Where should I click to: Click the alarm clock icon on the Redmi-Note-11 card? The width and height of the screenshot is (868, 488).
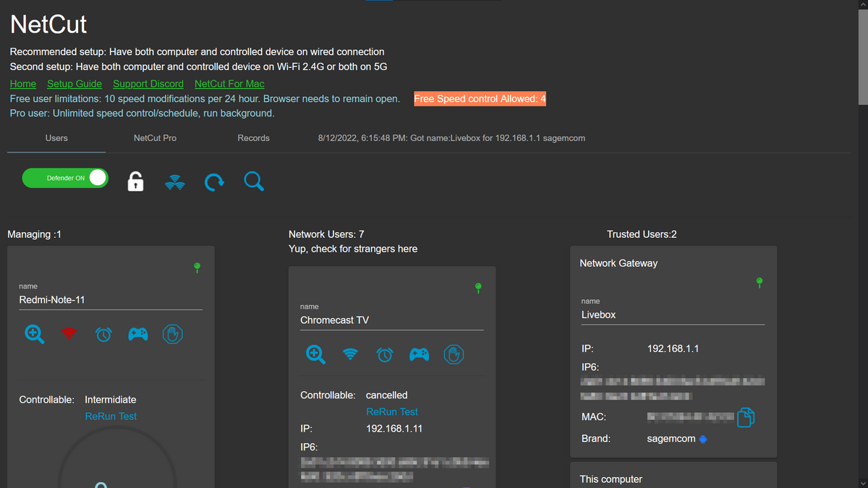pos(103,334)
